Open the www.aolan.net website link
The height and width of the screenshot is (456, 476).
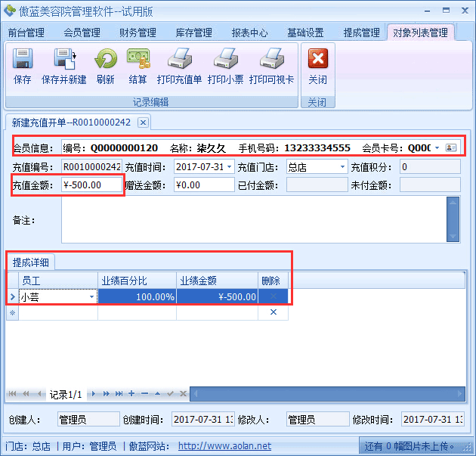coord(224,445)
